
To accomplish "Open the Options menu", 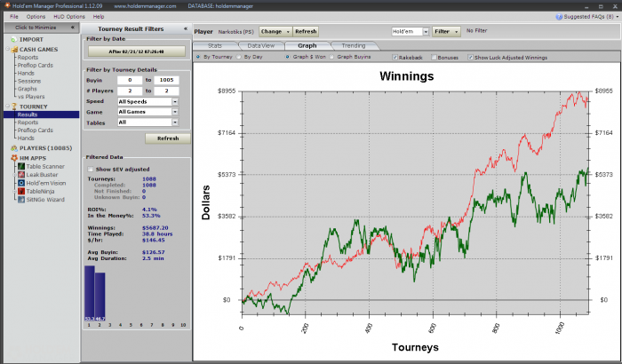I will pyautogui.click(x=36, y=16).
